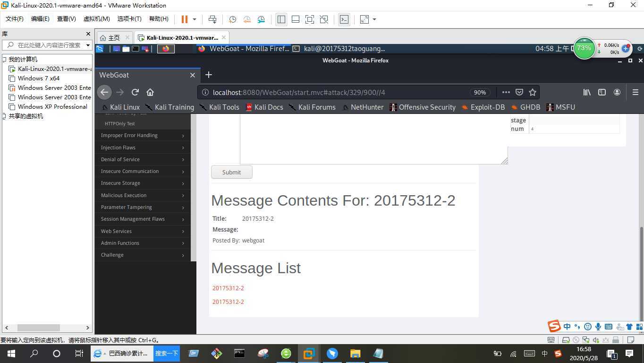Expand the Injection Flaws category
This screenshot has width=644, height=363.
point(143,147)
